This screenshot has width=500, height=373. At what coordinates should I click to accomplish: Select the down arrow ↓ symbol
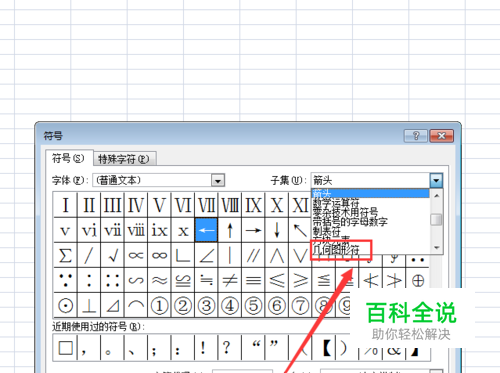[277, 230]
